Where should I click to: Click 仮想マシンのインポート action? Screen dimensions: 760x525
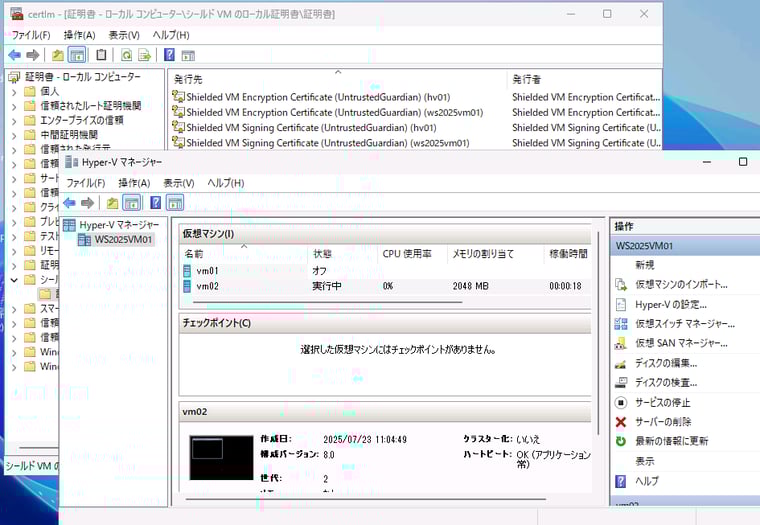[x=681, y=285]
